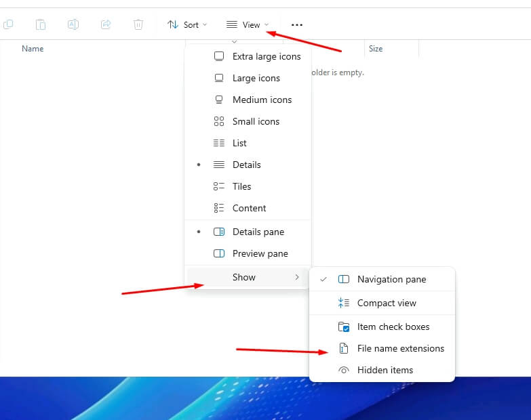The width and height of the screenshot is (531, 420).
Task: Open the View dropdown menu
Action: click(x=248, y=24)
